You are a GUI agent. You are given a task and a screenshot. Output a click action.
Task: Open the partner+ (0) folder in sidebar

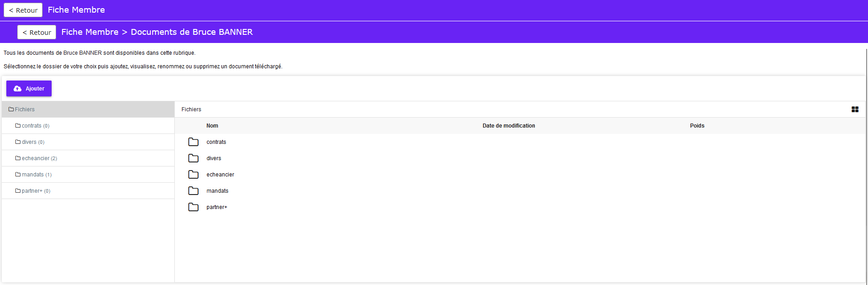[x=88, y=191]
